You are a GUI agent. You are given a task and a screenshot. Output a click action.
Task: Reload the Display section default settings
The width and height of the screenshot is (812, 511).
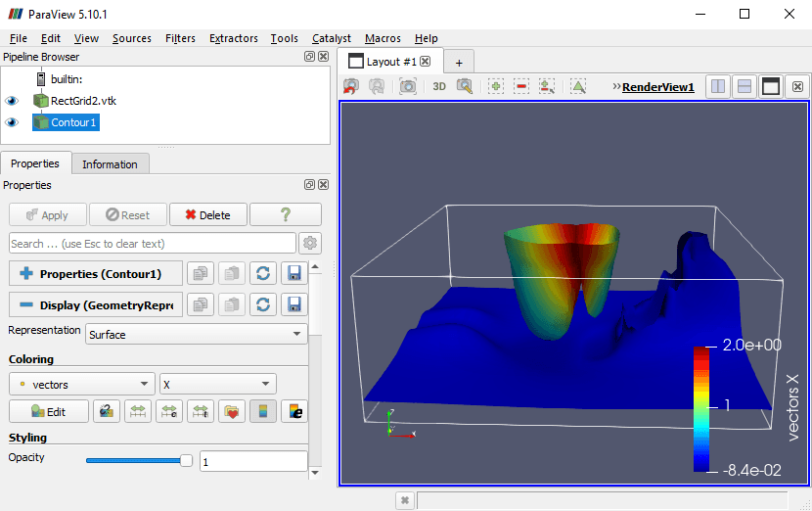point(262,305)
